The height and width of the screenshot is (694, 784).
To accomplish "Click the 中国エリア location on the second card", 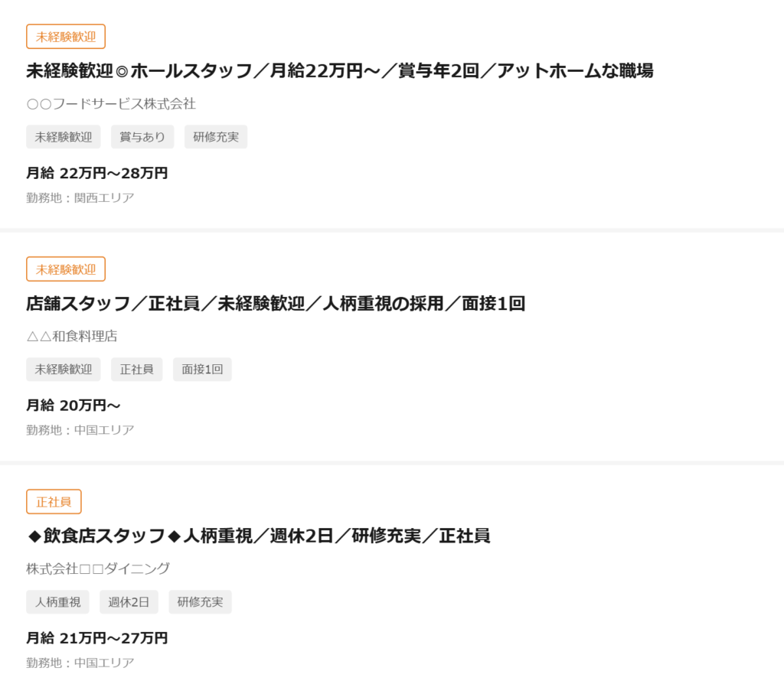I will [80, 429].
